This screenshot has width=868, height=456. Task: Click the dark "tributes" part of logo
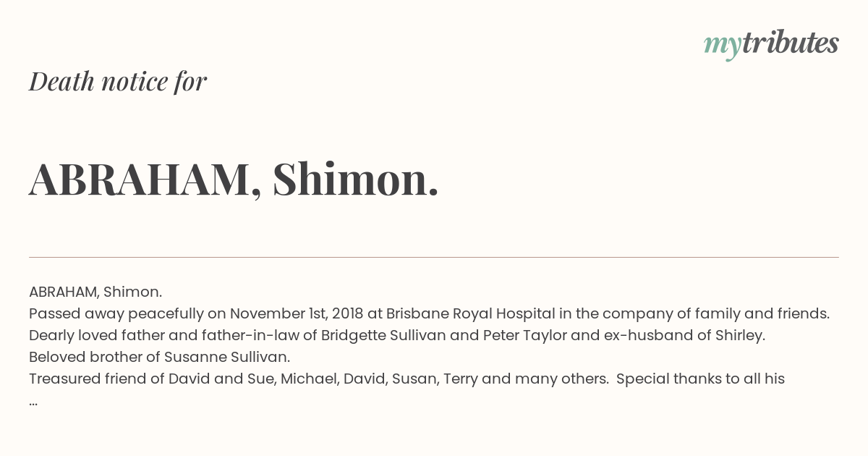790,43
